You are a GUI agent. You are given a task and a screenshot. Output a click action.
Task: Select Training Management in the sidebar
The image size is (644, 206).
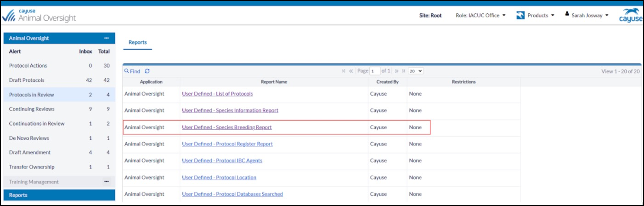point(34,182)
